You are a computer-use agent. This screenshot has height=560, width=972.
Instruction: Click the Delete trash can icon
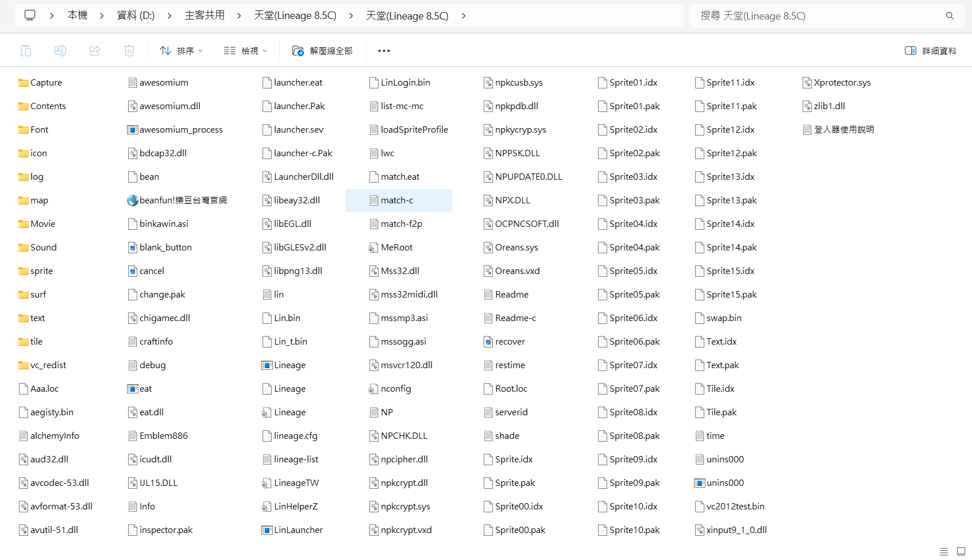click(x=129, y=51)
